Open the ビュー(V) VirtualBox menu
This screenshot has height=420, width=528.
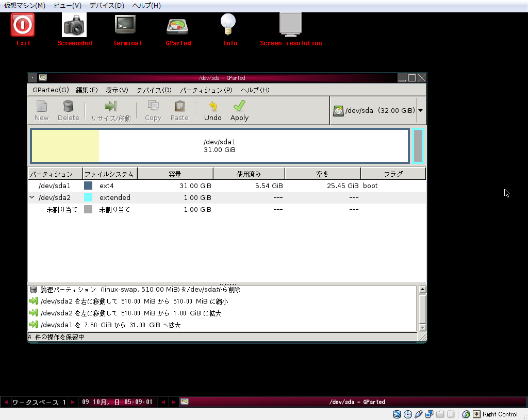(68, 6)
